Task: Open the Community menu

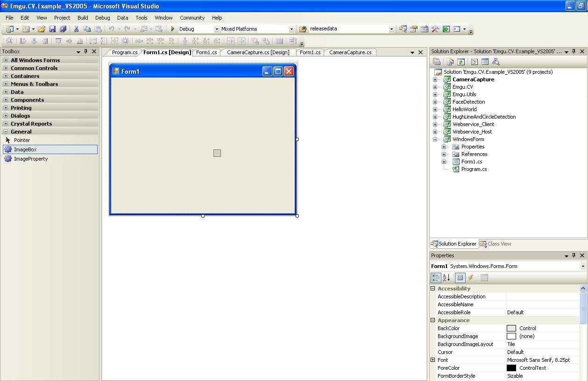Action: pos(192,18)
